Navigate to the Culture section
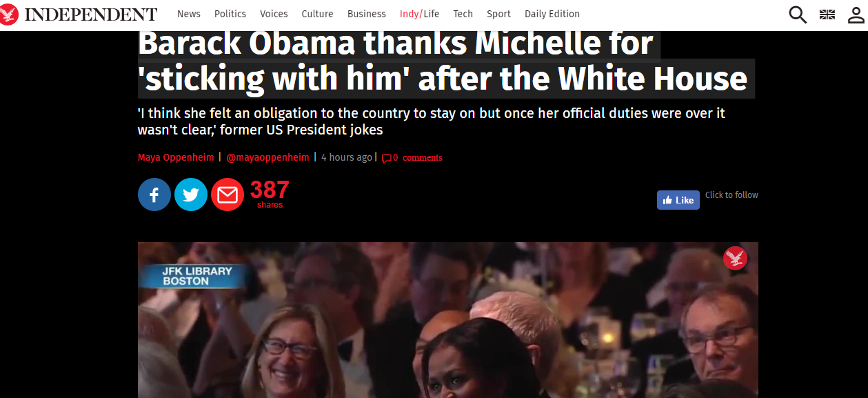868x398 pixels. (x=317, y=14)
